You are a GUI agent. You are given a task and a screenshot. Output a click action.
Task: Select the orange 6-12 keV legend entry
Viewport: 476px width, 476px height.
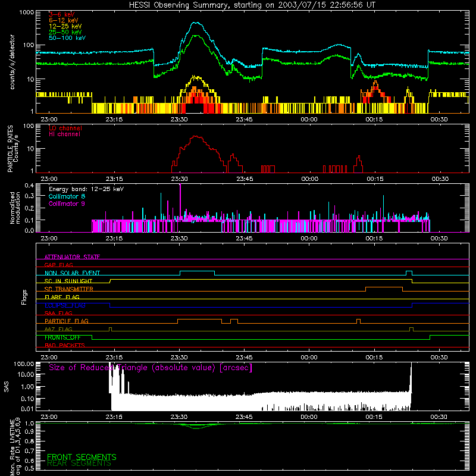(x=64, y=20)
